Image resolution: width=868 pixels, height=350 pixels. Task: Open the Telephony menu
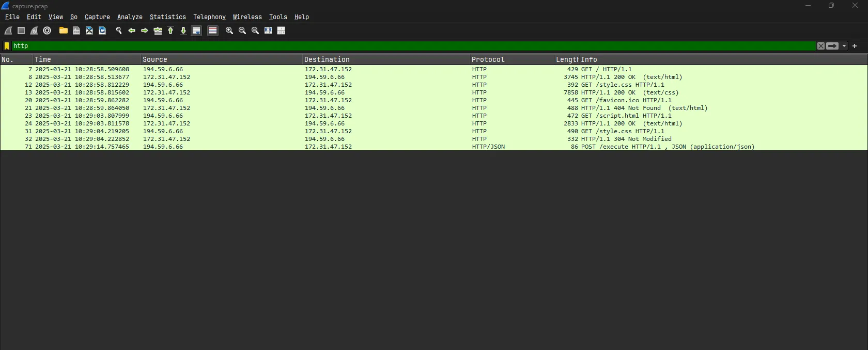point(209,17)
